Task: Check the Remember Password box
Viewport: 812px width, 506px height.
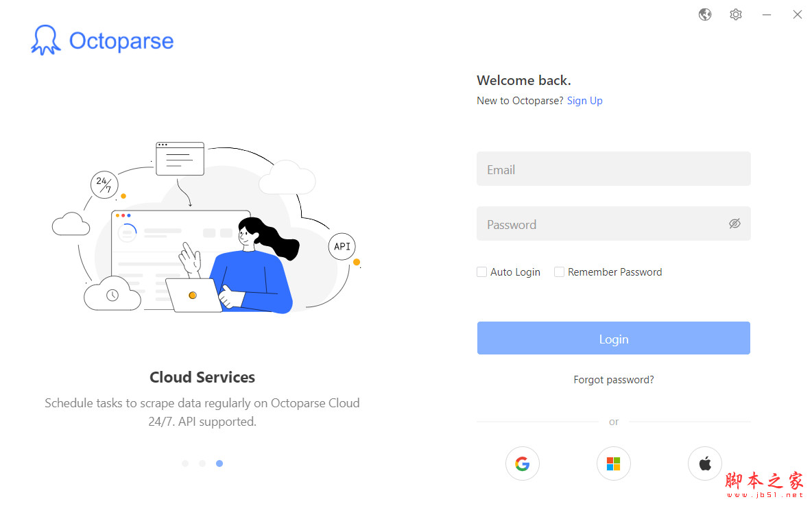Action: pos(560,272)
